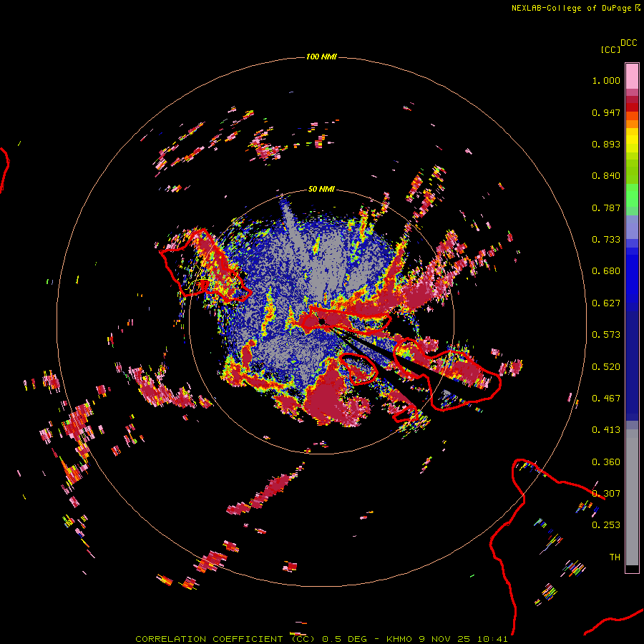Screen dimensions: 644x644
Task: Click the 0.253 scale value
Action: click(x=606, y=525)
